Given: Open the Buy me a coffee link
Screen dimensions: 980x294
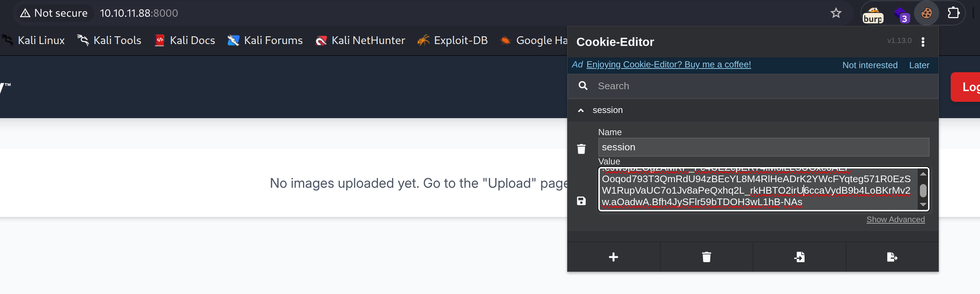Looking at the screenshot, I should pos(668,64).
